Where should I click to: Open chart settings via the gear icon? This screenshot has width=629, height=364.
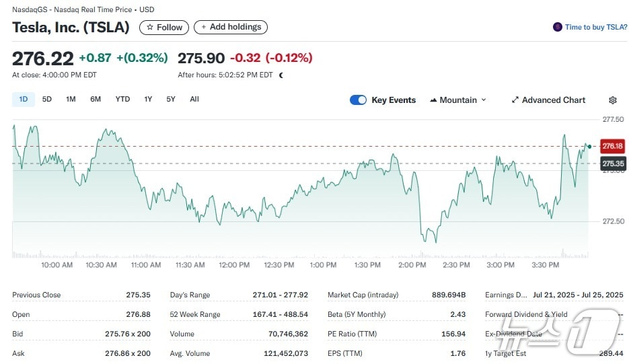click(x=612, y=100)
